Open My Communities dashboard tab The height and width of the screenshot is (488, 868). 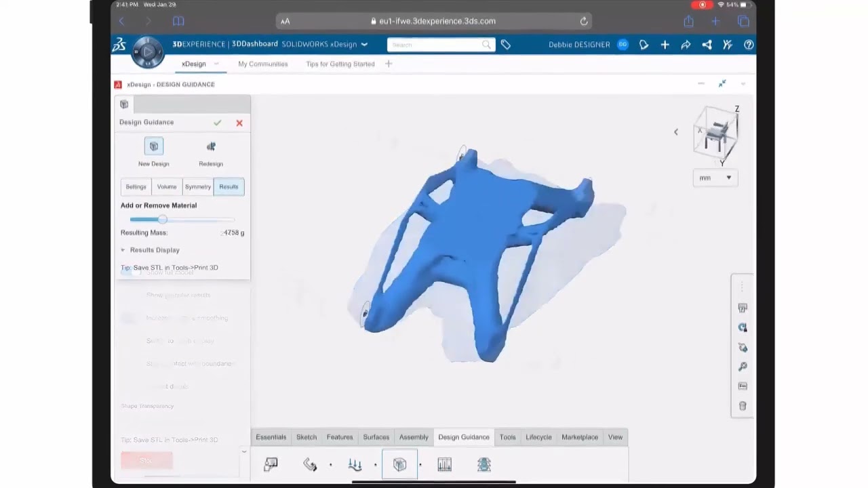(263, 64)
